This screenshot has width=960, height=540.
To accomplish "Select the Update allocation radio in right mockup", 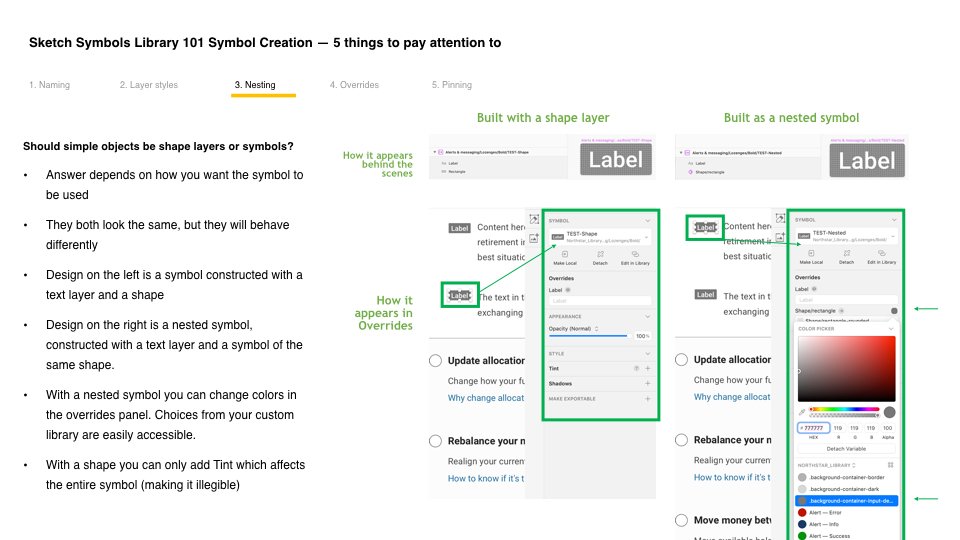I will [x=681, y=359].
